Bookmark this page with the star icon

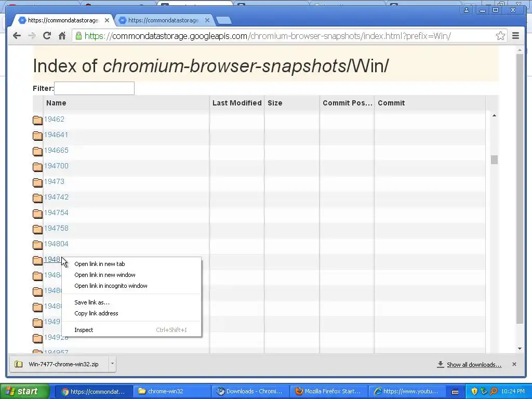500,36
